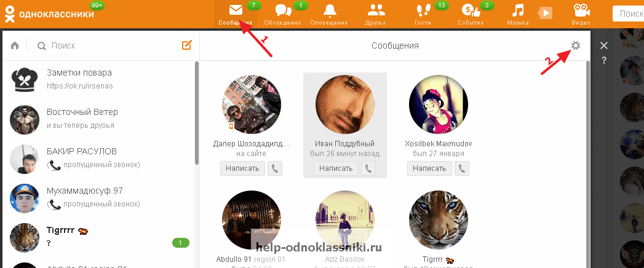Click Написать under Иван Поддубный
Viewport: 644px width, 268px height.
[336, 168]
